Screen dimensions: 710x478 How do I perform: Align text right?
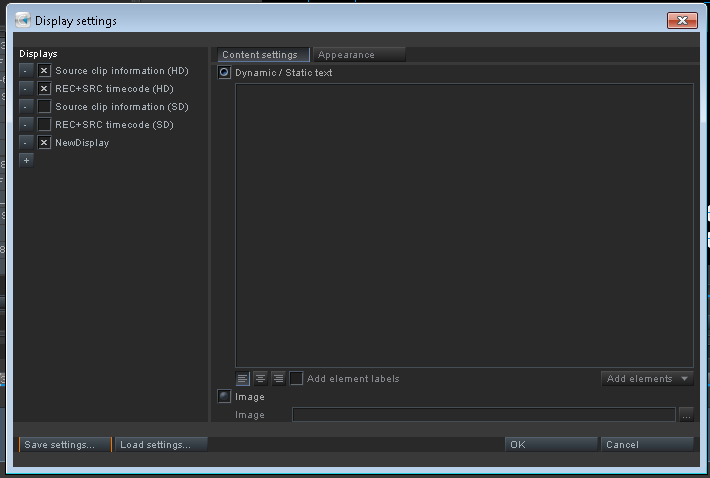click(x=278, y=378)
